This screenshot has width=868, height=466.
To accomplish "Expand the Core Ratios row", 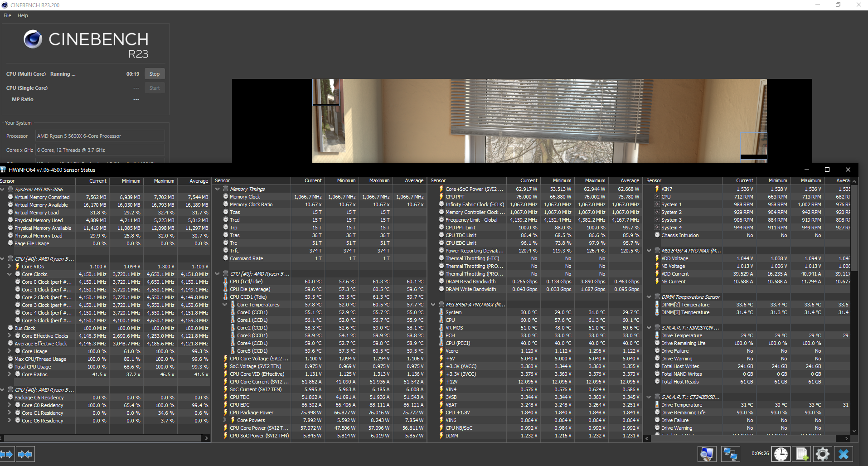I will (10, 374).
